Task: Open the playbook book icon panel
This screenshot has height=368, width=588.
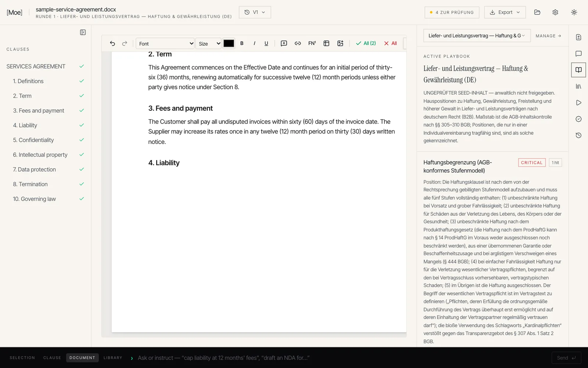Action: tap(578, 70)
